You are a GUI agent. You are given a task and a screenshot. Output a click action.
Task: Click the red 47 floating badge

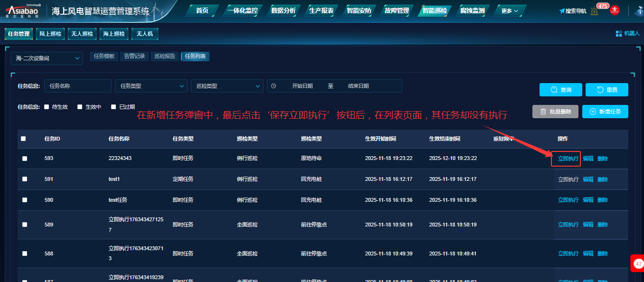(x=638, y=263)
